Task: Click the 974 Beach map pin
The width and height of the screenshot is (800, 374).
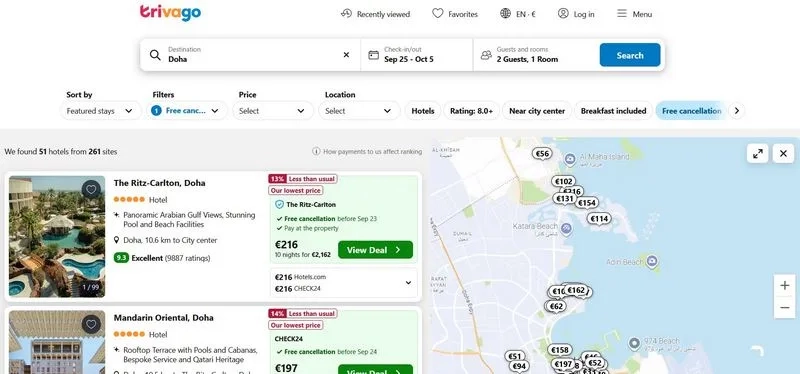Action: click(634, 343)
